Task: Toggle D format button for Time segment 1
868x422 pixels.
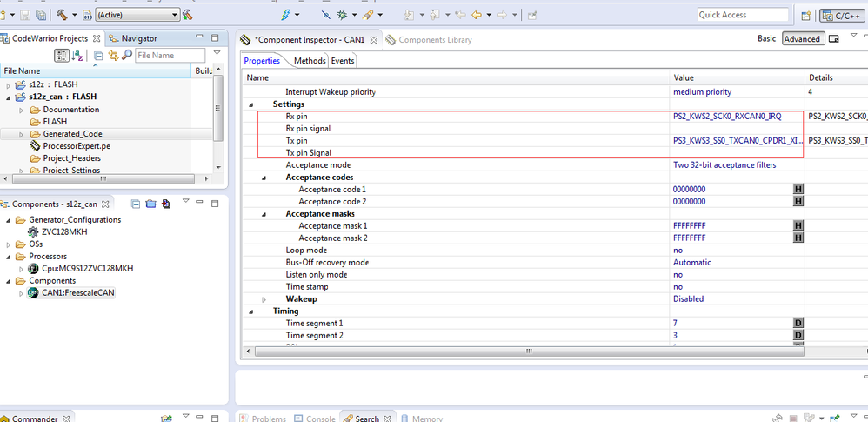Action: [798, 324]
